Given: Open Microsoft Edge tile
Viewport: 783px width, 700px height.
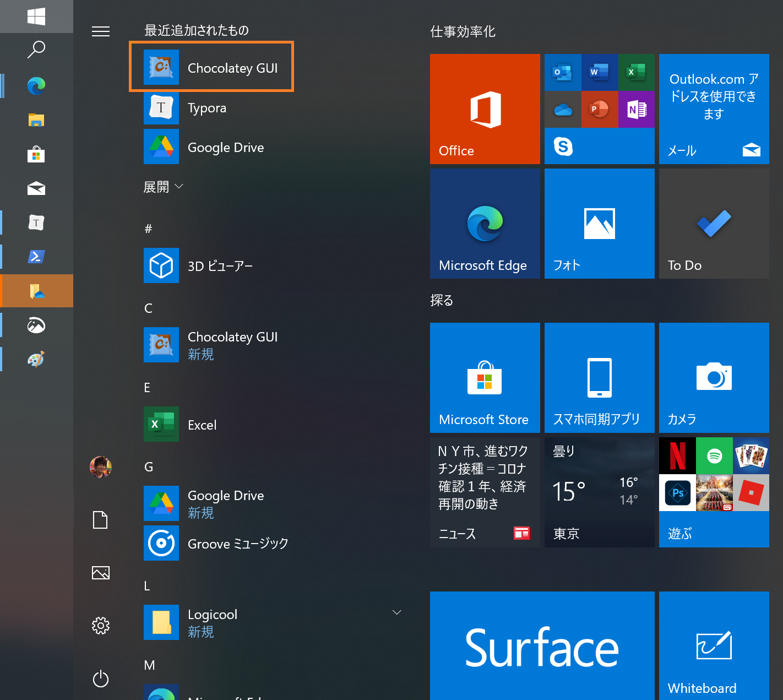Looking at the screenshot, I should click(x=485, y=224).
